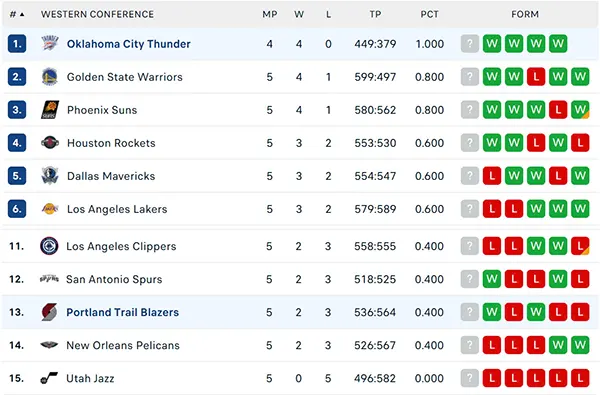Image resolution: width=600 pixels, height=395 pixels.
Task: Click the New Orleans Pelicans team name
Action: [x=123, y=345]
